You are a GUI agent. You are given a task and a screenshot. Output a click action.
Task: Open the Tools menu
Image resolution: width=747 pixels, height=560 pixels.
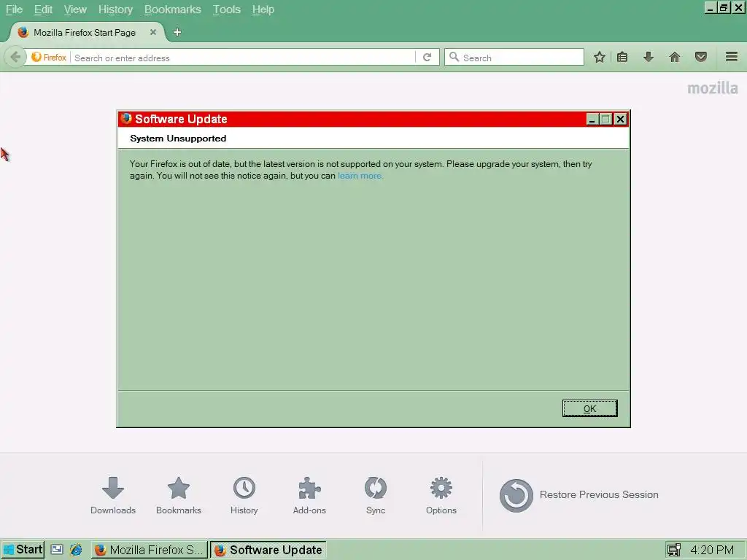tap(226, 9)
